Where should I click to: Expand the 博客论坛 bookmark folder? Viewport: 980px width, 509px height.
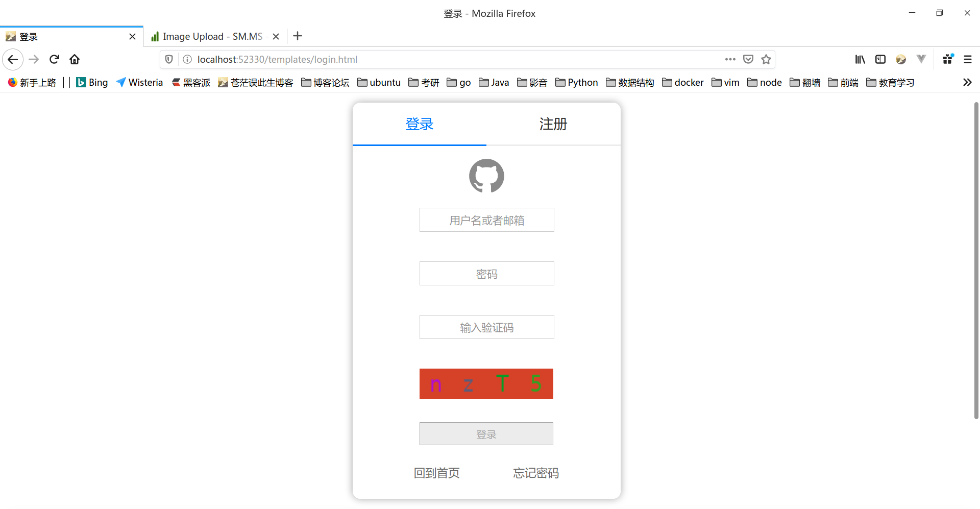[x=325, y=82]
